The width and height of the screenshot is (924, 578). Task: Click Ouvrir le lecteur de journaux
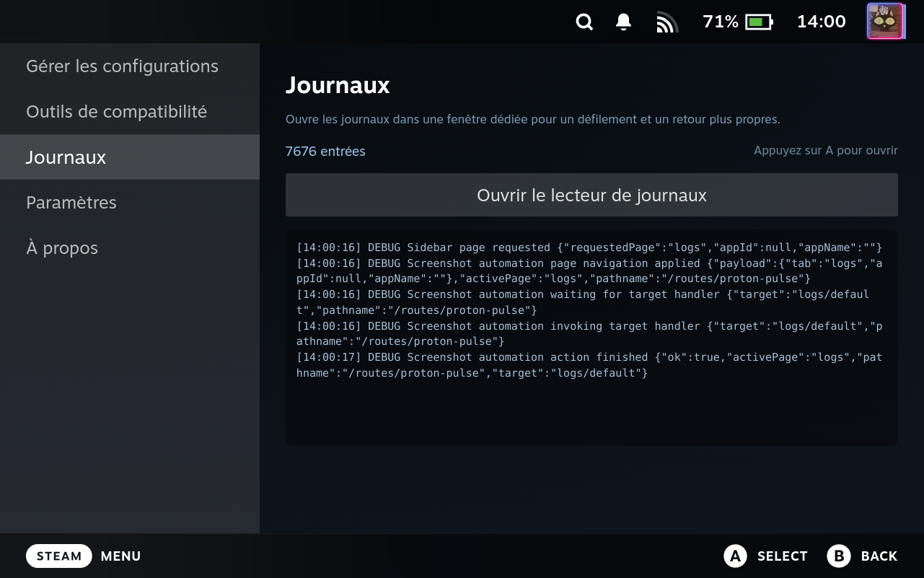(x=591, y=195)
